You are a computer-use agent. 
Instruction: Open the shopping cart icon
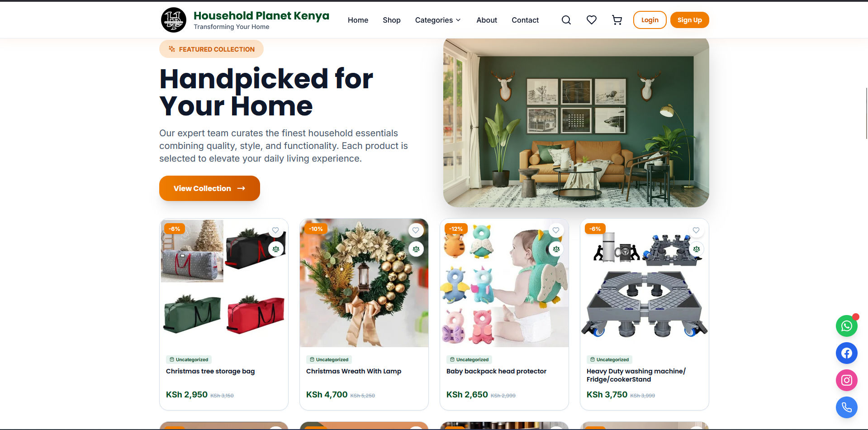click(617, 20)
